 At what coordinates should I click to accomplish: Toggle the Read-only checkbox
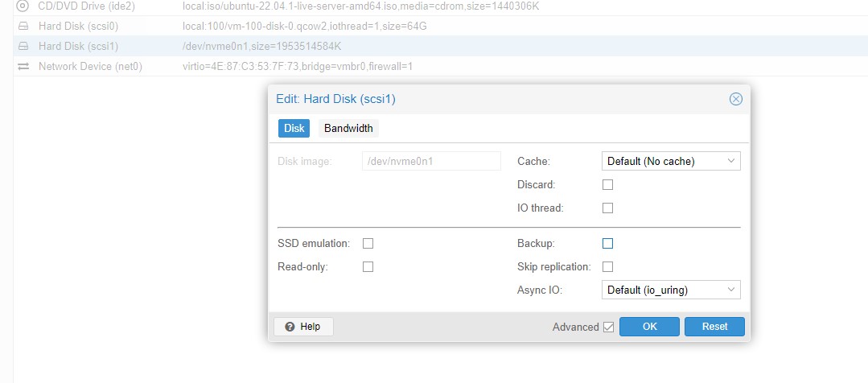(368, 266)
